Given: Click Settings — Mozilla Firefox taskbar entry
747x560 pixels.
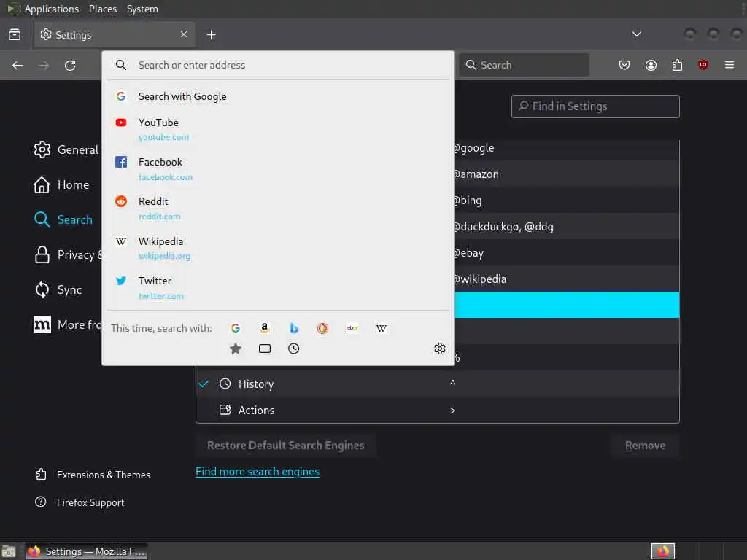Looking at the screenshot, I should coord(87,551).
